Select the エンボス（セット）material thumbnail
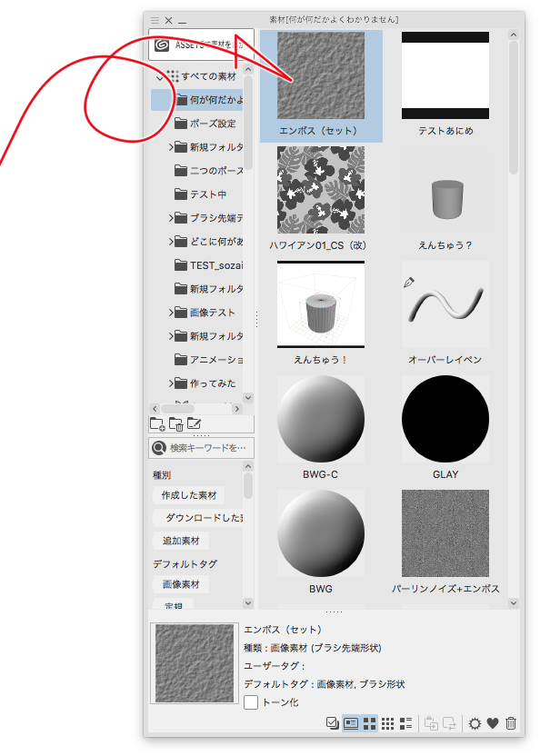The image size is (540, 756). click(321, 75)
